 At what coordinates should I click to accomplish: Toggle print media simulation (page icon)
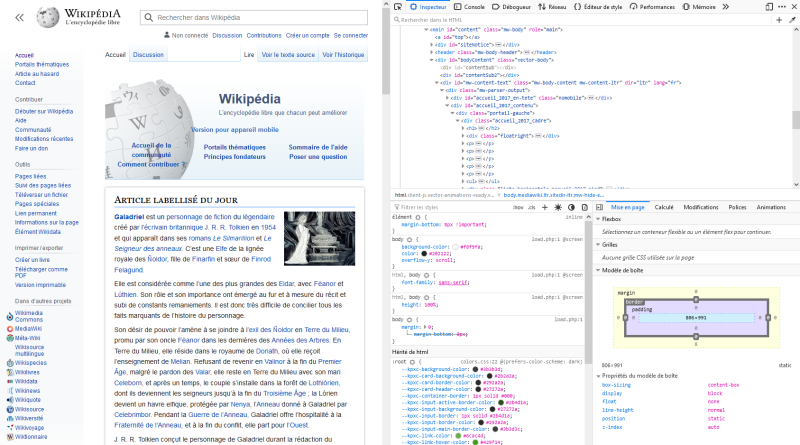tap(585, 207)
